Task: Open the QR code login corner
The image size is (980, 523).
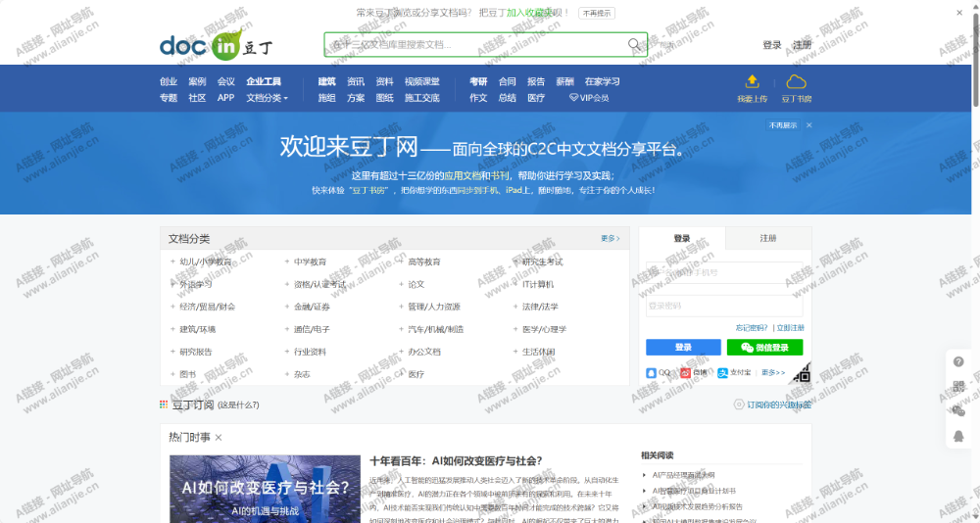Action: point(803,374)
